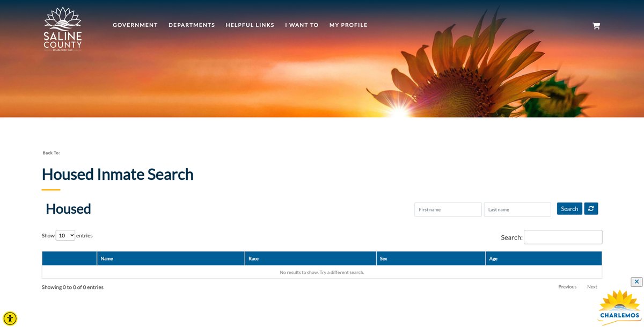The image size is (644, 333).
Task: Focus the Last name field
Action: click(x=517, y=209)
